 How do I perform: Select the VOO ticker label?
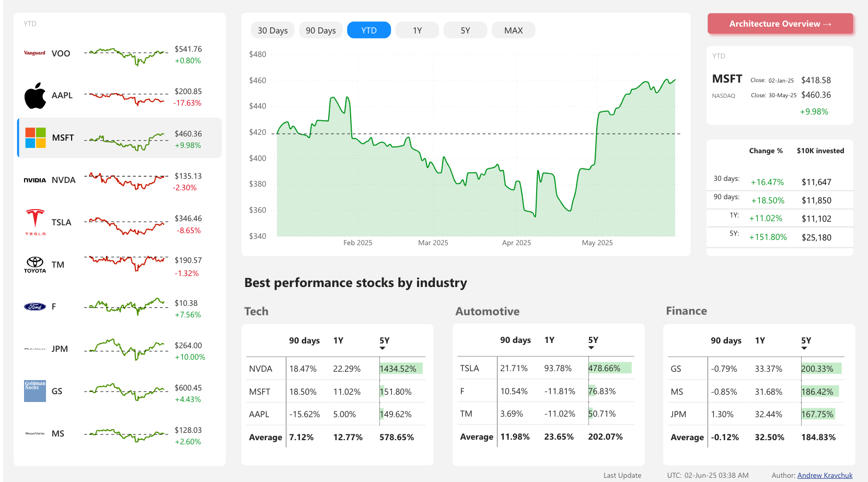(x=61, y=53)
